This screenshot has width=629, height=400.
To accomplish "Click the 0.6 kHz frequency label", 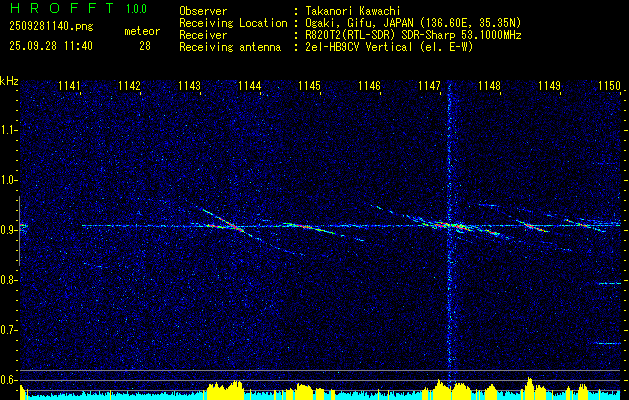I will tap(10, 380).
